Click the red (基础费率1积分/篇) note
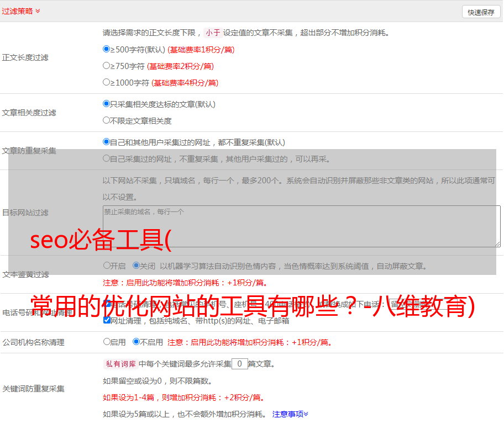This screenshot has height=424, width=504. (201, 50)
